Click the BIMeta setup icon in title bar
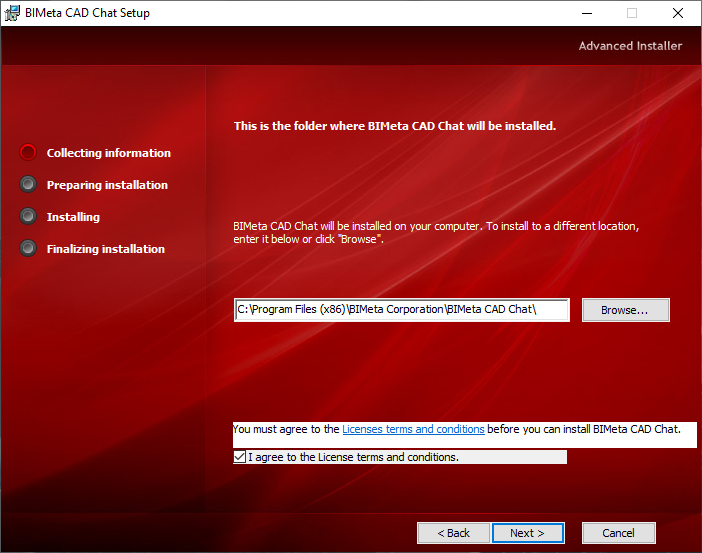The height and width of the screenshot is (553, 702). coord(12,13)
